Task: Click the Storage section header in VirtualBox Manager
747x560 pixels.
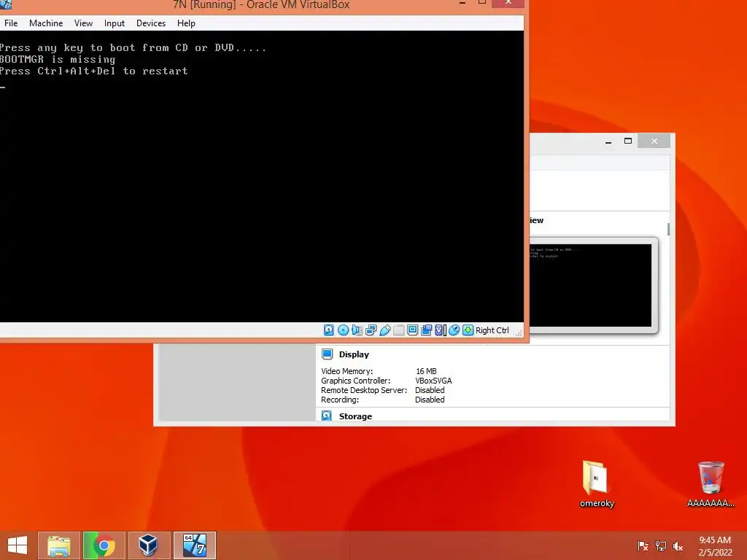Action: click(355, 416)
